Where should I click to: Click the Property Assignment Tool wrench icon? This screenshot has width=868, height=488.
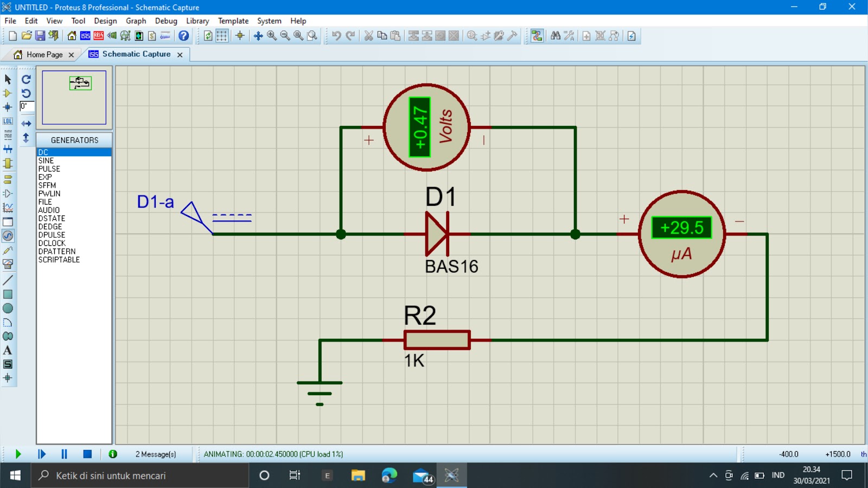[569, 36]
